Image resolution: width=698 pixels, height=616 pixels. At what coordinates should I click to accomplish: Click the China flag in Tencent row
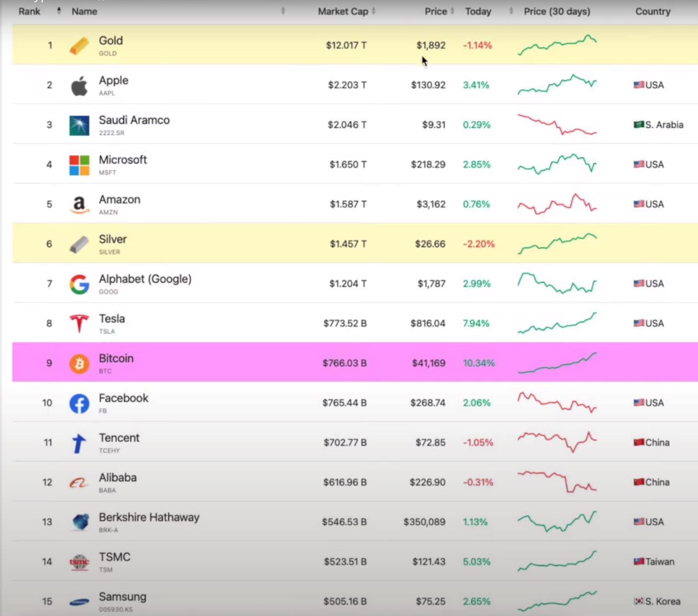639,442
